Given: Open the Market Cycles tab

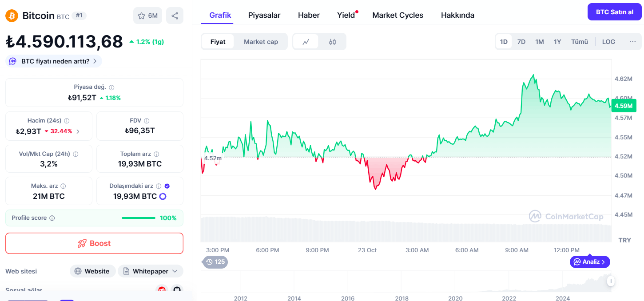Looking at the screenshot, I should tap(398, 15).
